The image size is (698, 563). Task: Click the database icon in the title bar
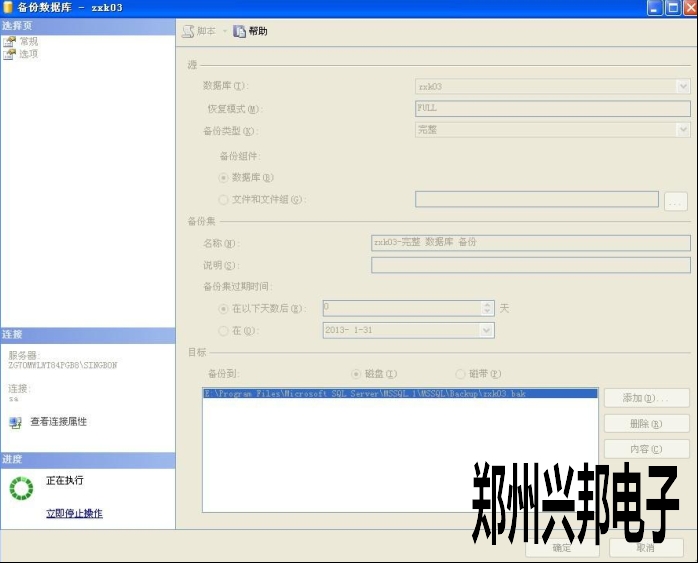9,8
